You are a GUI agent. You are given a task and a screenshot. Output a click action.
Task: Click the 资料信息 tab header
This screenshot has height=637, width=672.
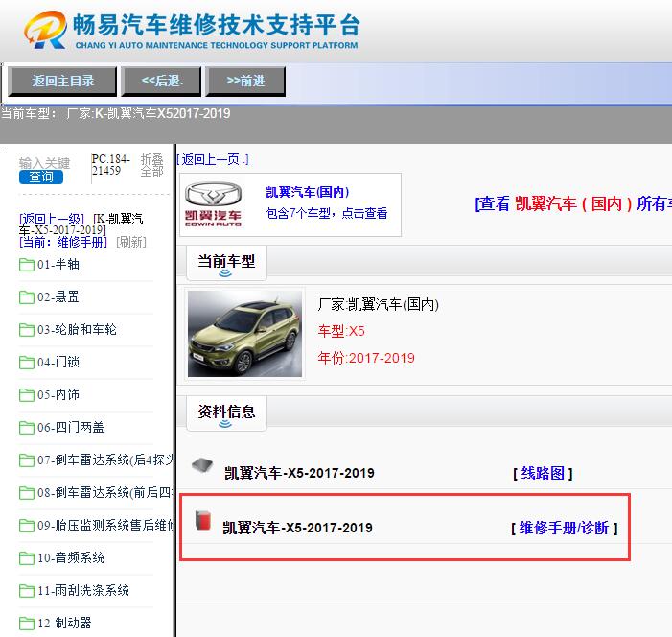226,413
